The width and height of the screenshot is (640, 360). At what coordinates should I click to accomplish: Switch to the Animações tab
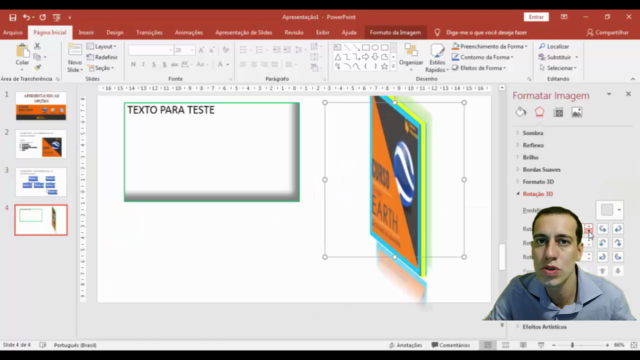click(189, 32)
